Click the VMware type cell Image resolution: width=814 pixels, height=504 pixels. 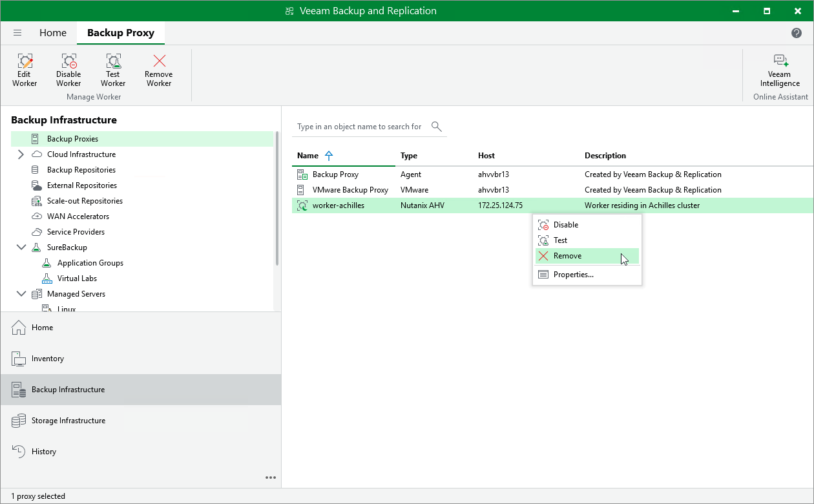pyautogui.click(x=414, y=190)
